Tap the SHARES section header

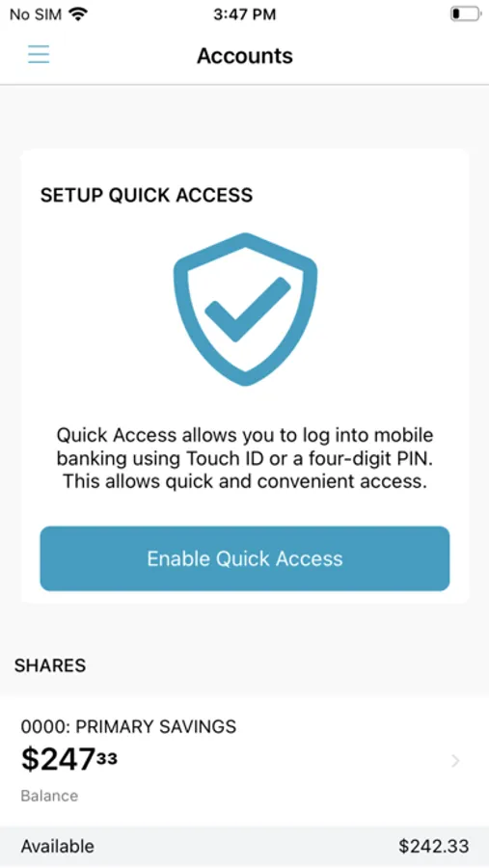tap(50, 665)
